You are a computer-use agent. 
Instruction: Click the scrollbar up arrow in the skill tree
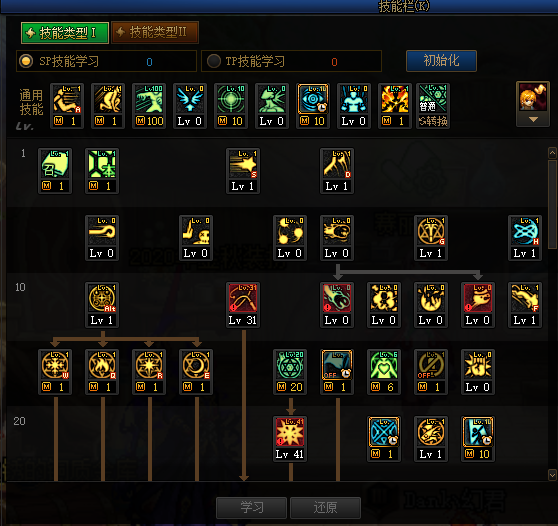552,153
